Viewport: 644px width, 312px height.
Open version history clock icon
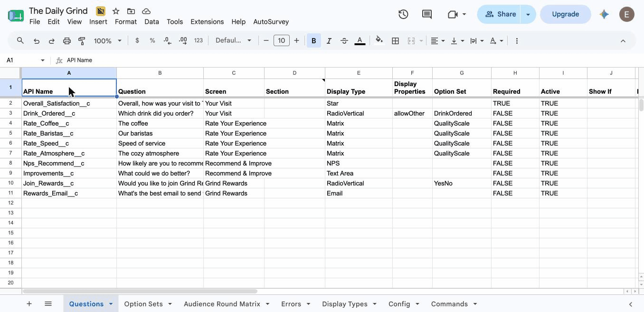pyautogui.click(x=403, y=14)
